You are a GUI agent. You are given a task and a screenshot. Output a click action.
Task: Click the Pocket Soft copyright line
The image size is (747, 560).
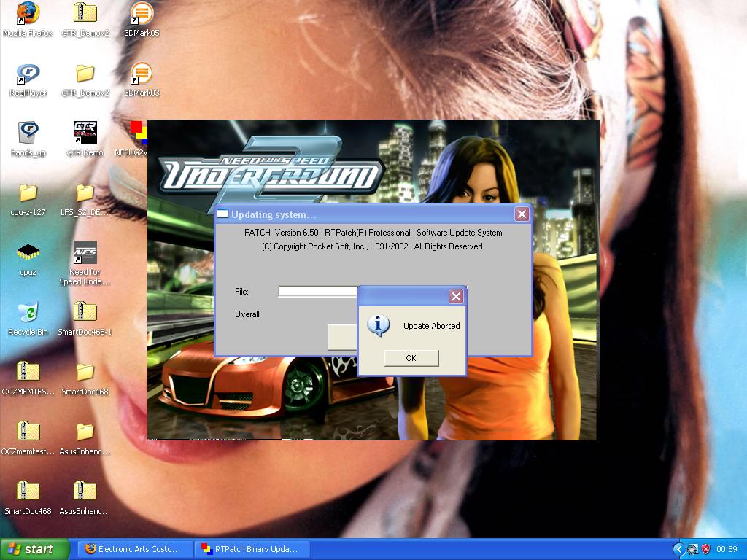click(x=373, y=246)
